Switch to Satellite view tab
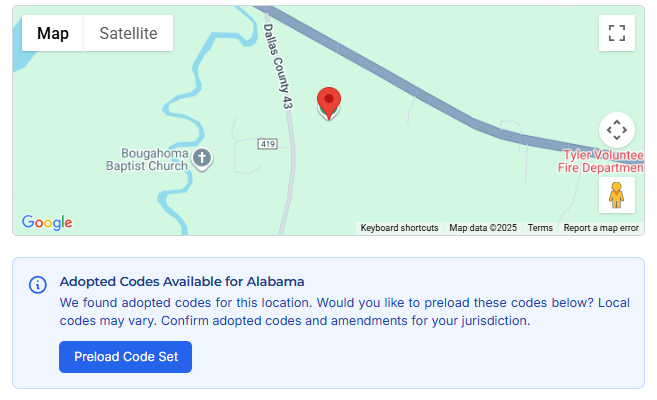 click(128, 33)
